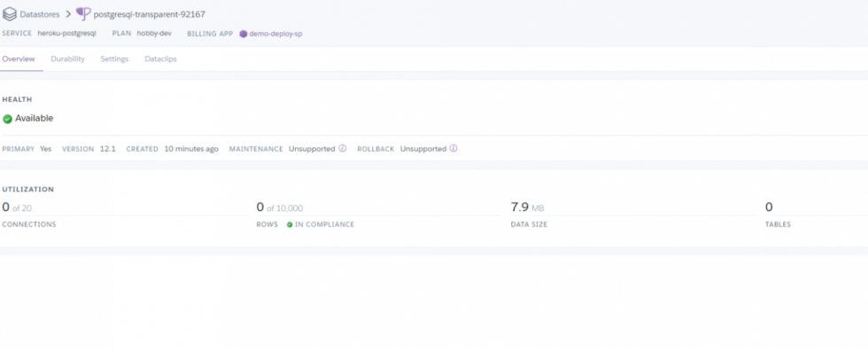Go back to Datastores breadcrumb link
868x349 pixels.
pyautogui.click(x=39, y=14)
